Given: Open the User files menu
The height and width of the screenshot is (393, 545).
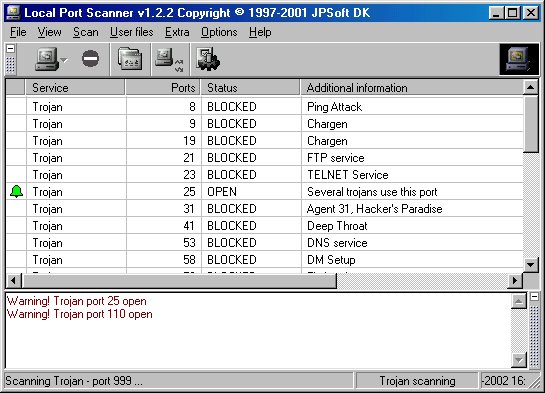Looking at the screenshot, I should [x=131, y=32].
